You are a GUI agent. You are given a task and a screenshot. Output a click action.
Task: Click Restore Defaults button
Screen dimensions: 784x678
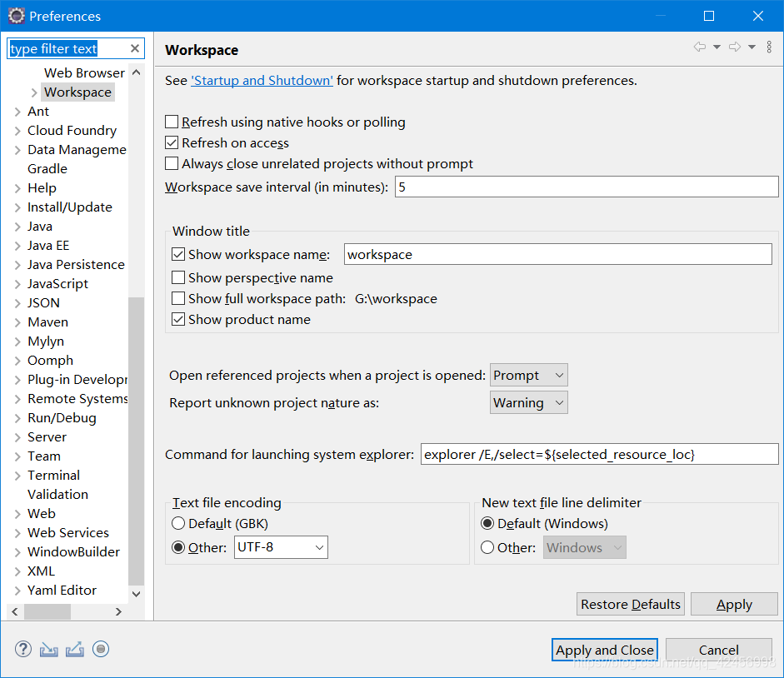pyautogui.click(x=631, y=604)
